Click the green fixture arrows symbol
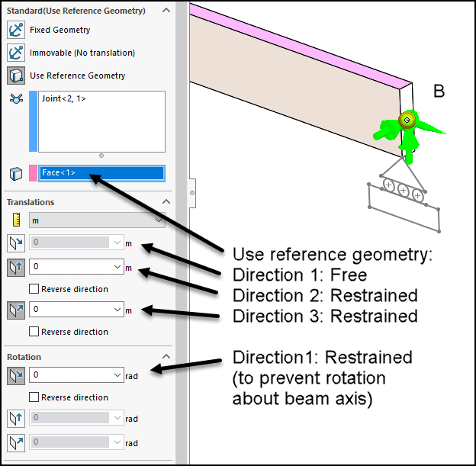Screen dimensions: 476x466 click(408, 137)
